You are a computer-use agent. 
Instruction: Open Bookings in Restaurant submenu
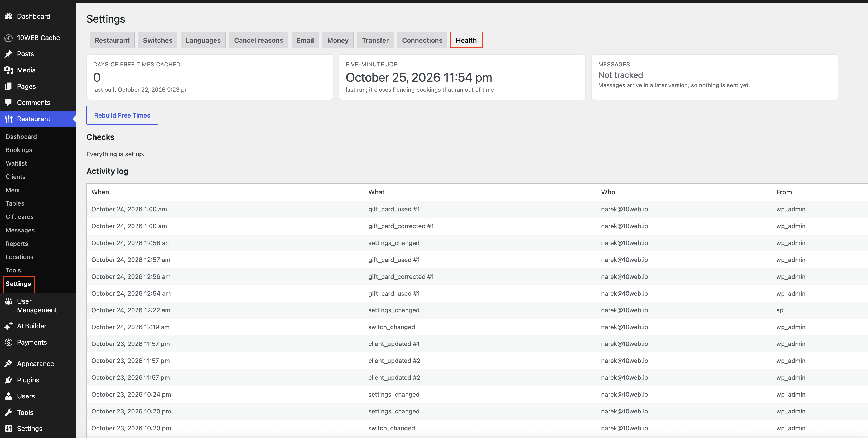19,150
